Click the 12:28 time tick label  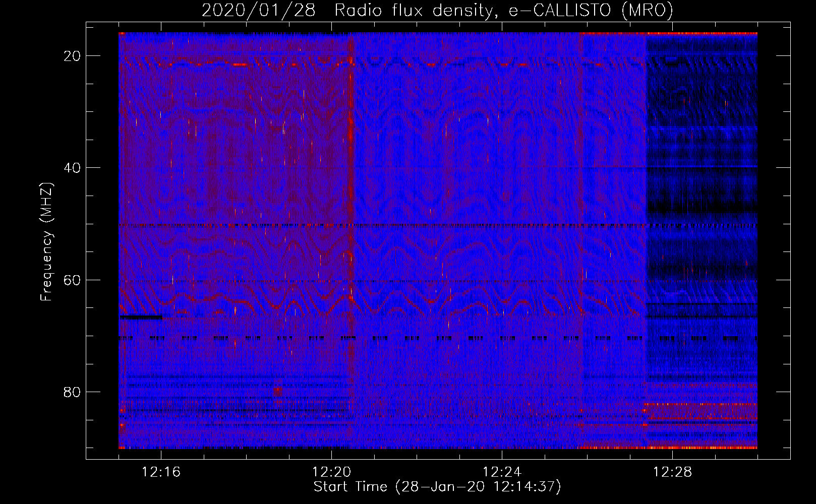tap(672, 472)
